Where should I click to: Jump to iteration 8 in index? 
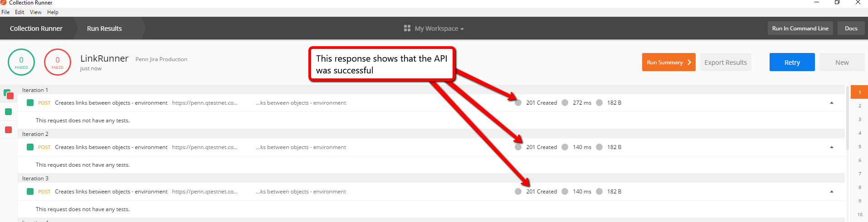[859, 187]
